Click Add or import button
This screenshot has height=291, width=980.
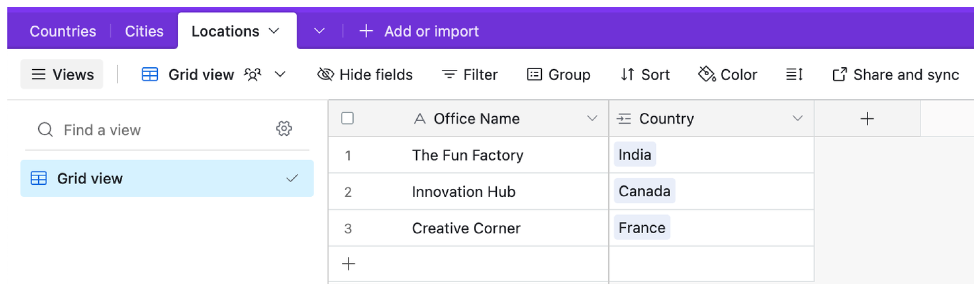[x=419, y=31]
